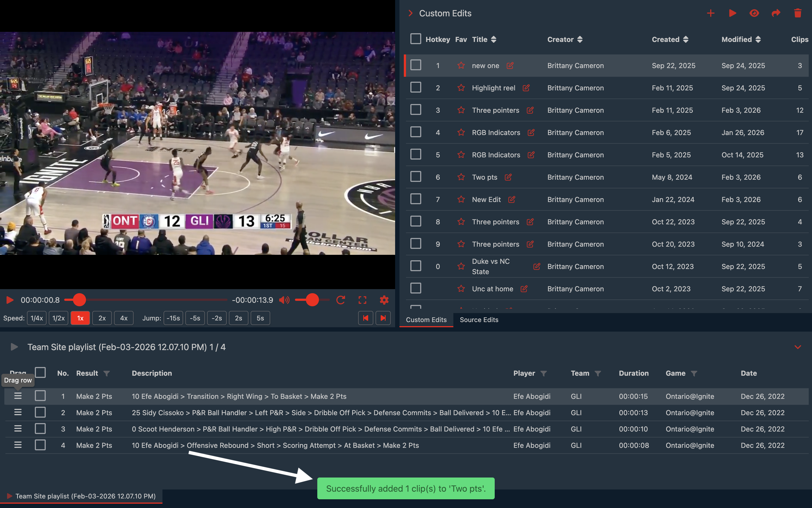Click the video progress slider handle
Image resolution: width=812 pixels, height=508 pixels.
click(79, 300)
